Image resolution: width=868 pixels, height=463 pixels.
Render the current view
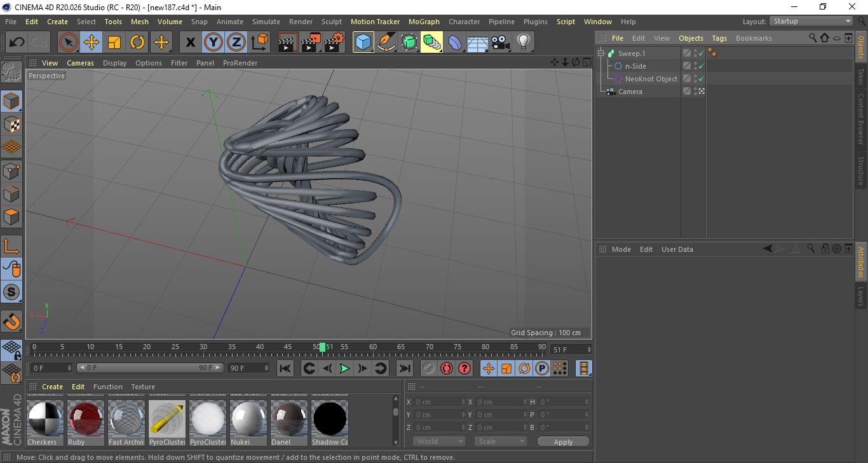point(288,43)
